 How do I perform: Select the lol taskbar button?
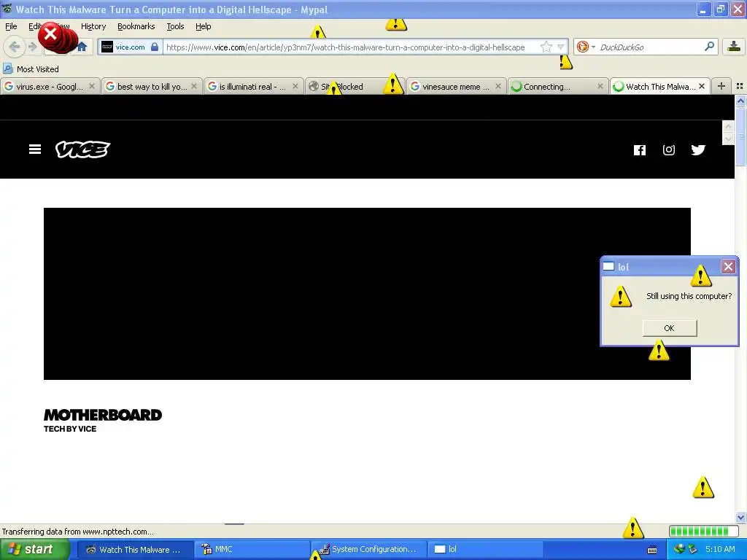(x=486, y=550)
